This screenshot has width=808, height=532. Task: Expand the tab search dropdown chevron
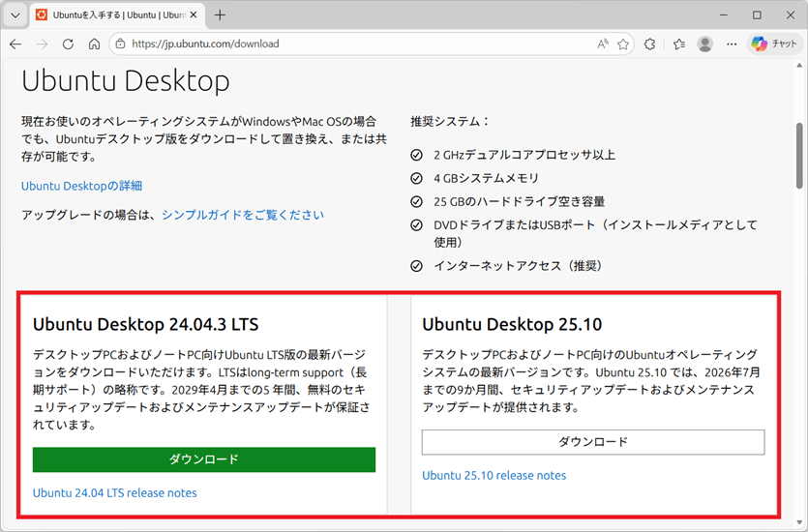(15, 15)
